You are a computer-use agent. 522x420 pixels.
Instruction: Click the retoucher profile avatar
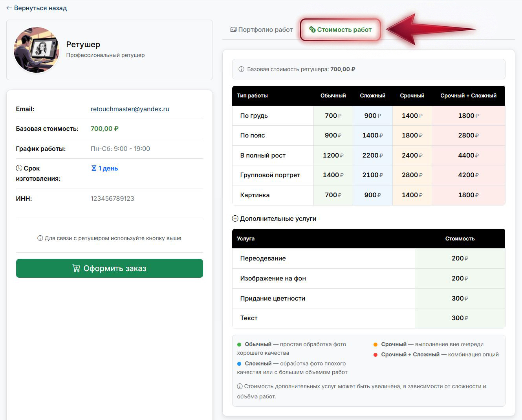click(37, 50)
